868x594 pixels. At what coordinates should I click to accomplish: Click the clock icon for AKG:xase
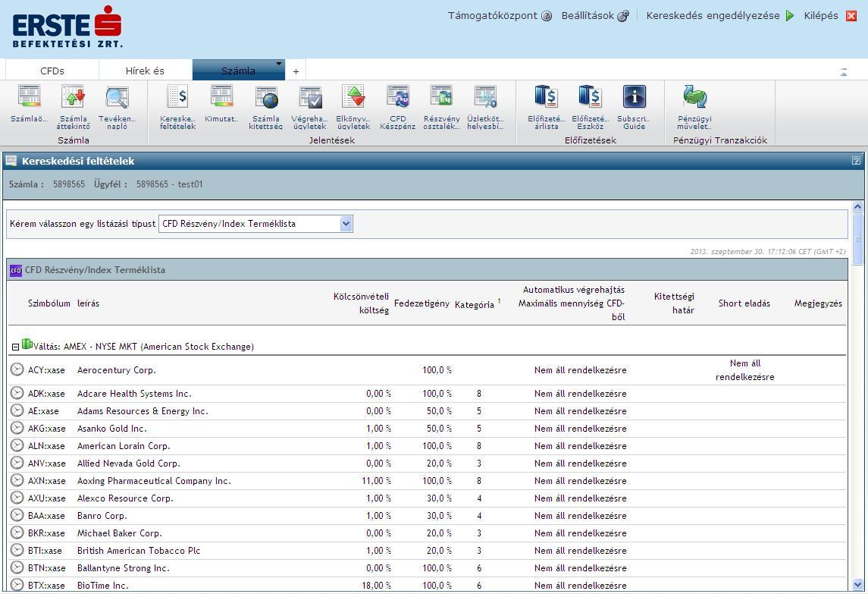pyautogui.click(x=17, y=429)
